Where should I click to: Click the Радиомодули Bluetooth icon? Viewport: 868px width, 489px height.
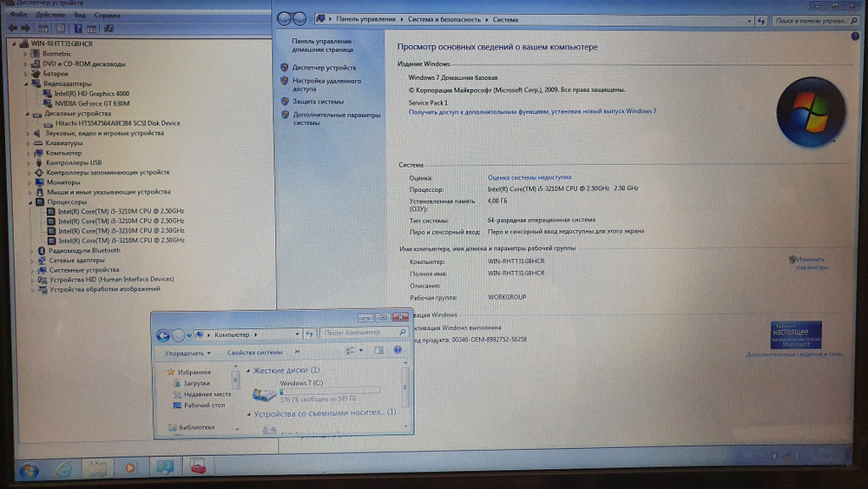tap(42, 251)
